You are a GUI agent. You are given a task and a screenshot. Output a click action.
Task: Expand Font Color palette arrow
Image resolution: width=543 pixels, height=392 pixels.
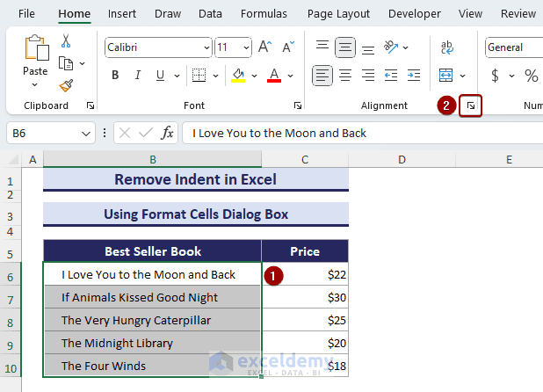pyautogui.click(x=290, y=76)
